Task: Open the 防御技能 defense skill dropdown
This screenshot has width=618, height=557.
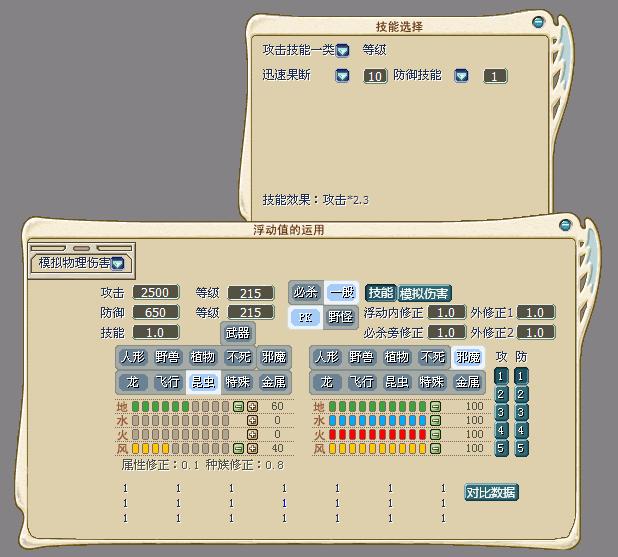Action: (x=461, y=76)
